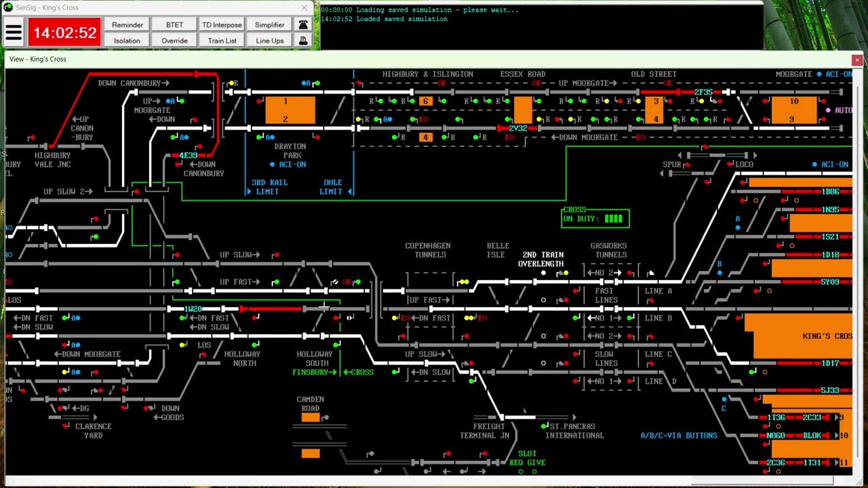
Task: Open the Train List
Action: (x=222, y=41)
